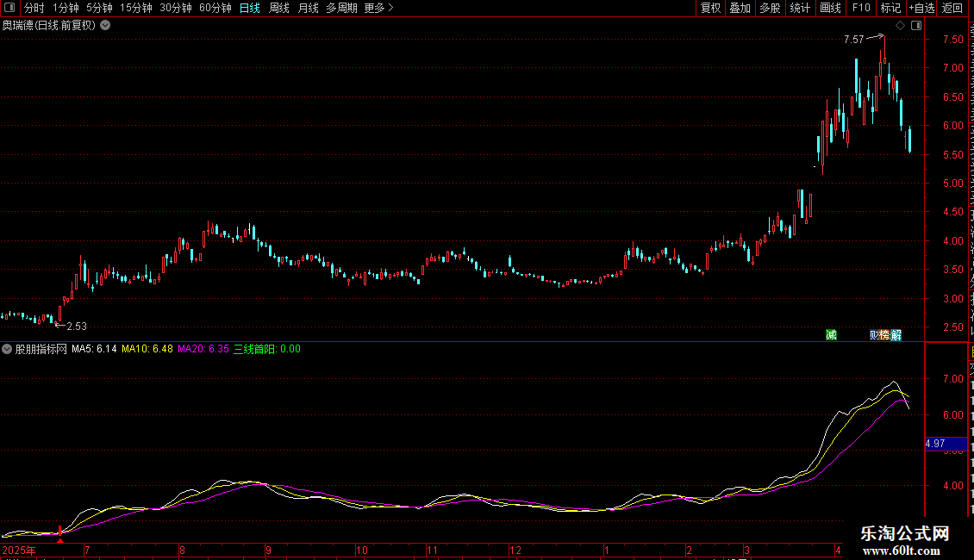
Task: Click the 2025年 date axis label
Action: point(19,551)
